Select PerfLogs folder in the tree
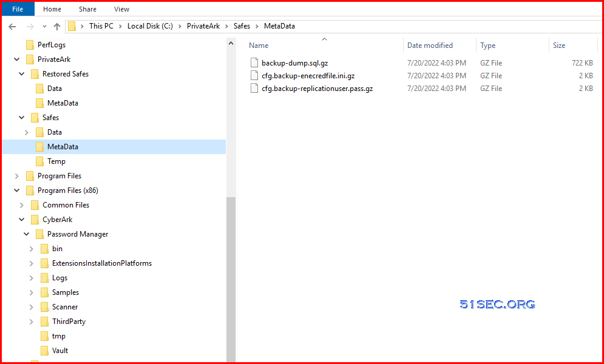 51,45
